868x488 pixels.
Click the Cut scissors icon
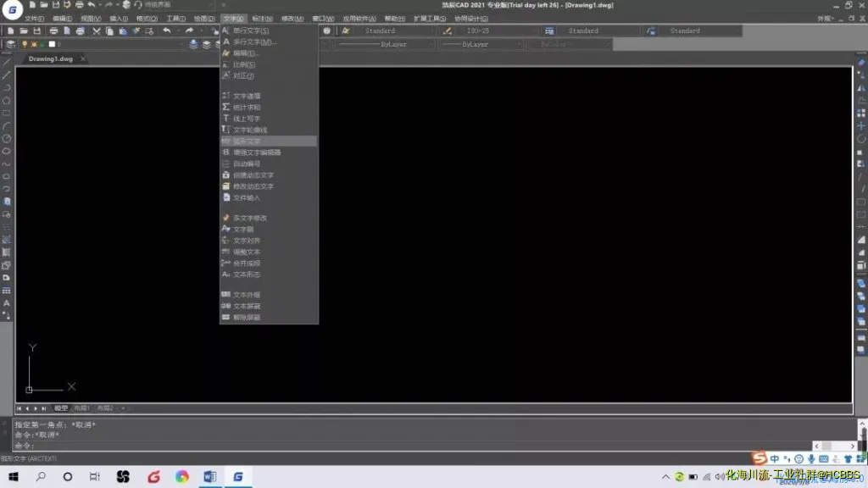(97, 31)
